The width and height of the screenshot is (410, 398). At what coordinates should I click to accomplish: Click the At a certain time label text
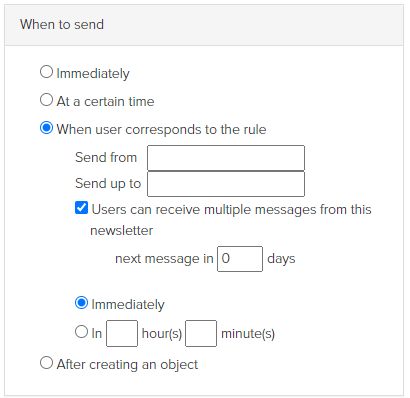coord(105,101)
